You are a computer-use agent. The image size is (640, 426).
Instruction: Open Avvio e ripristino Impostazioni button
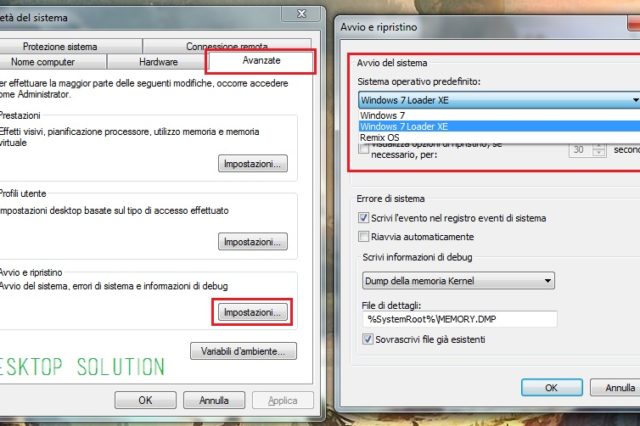coord(253,313)
